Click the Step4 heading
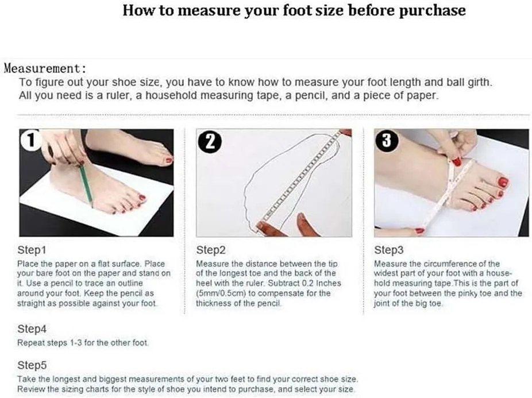 tap(32, 330)
